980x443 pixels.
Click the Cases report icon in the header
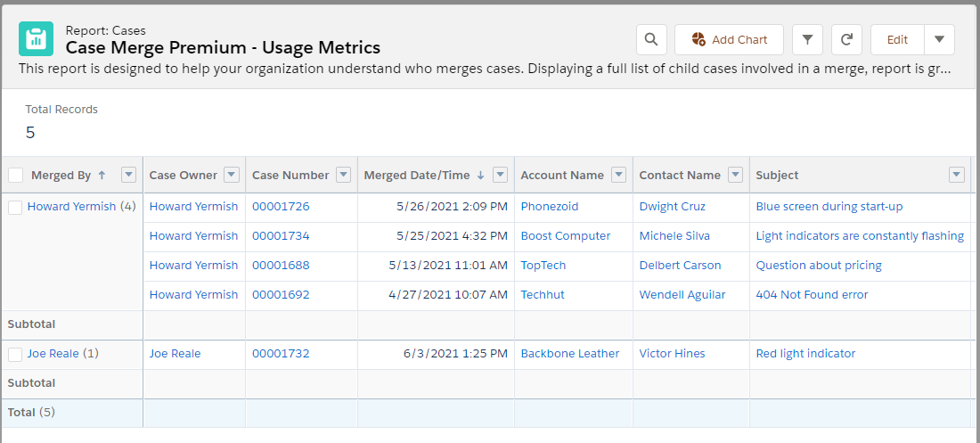point(37,39)
